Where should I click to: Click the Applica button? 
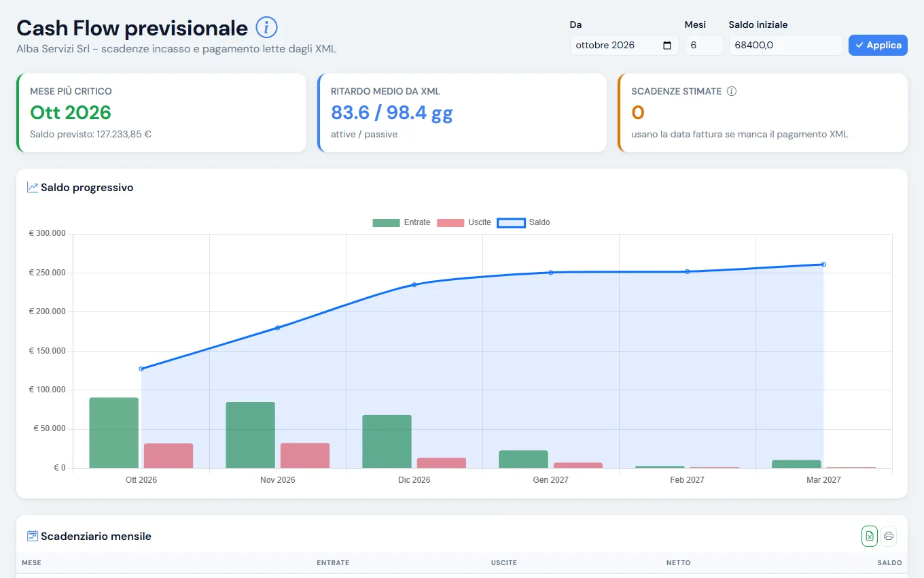point(878,46)
